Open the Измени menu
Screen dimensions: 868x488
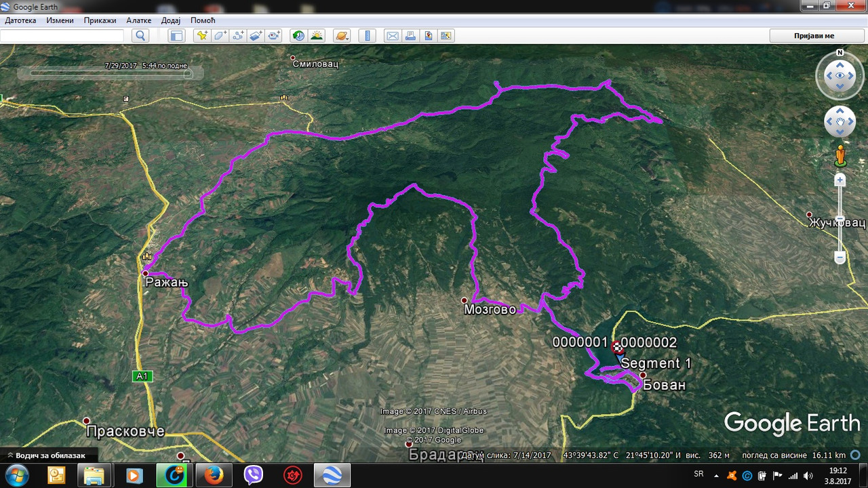pos(60,20)
